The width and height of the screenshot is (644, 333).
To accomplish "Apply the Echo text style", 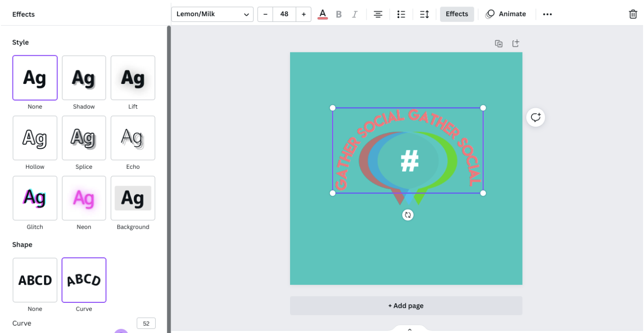I will (133, 138).
